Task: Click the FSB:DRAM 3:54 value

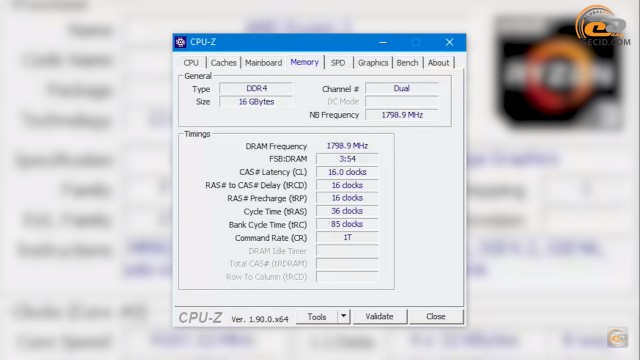Action: click(347, 159)
